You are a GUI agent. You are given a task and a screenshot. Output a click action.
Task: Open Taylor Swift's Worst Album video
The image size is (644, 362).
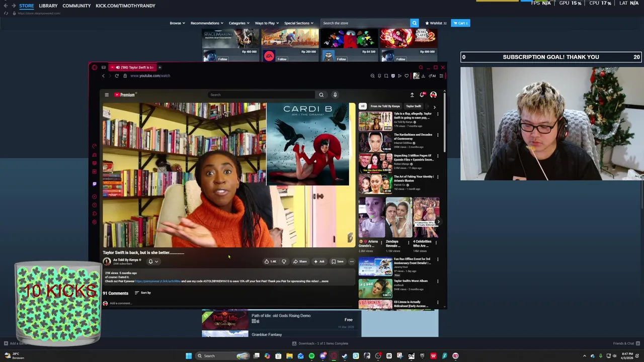click(397, 289)
